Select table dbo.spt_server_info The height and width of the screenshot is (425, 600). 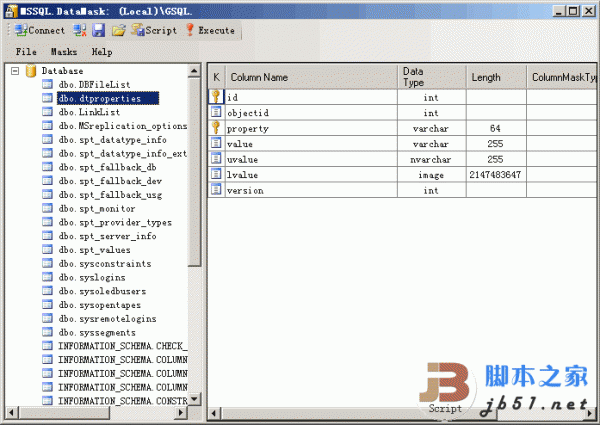pyautogui.click(x=108, y=236)
